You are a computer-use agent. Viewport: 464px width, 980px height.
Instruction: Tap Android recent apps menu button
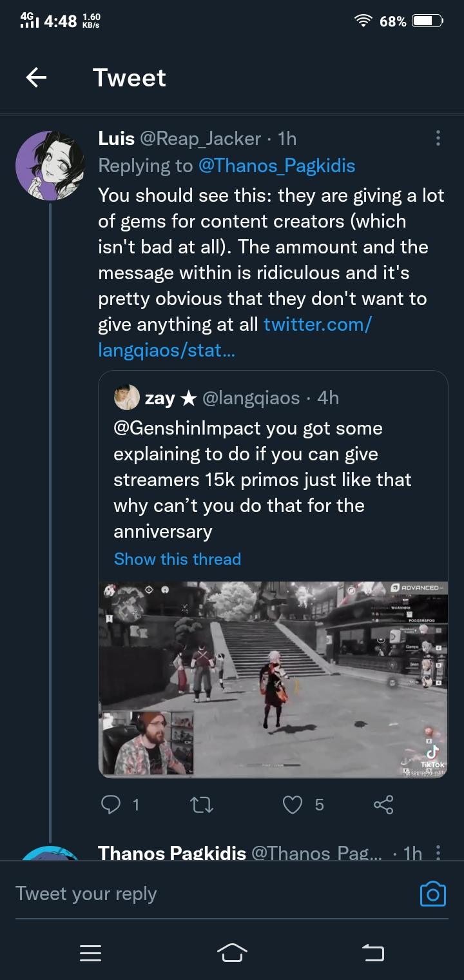tap(90, 953)
